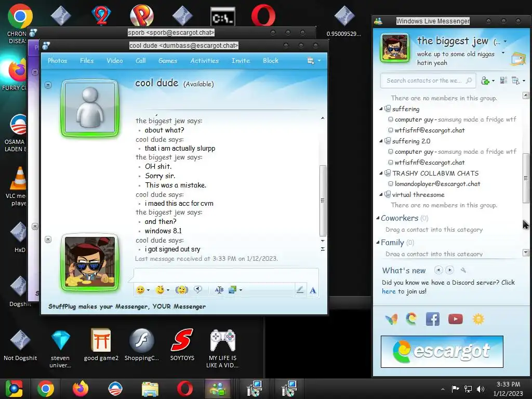The image size is (532, 399).
Task: Start a Call with cool dude
Action: point(140,61)
